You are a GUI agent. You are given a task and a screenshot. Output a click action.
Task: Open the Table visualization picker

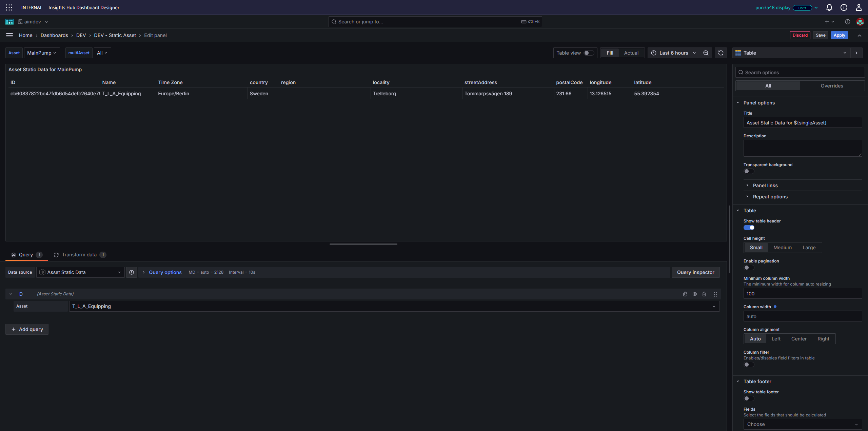(x=791, y=53)
